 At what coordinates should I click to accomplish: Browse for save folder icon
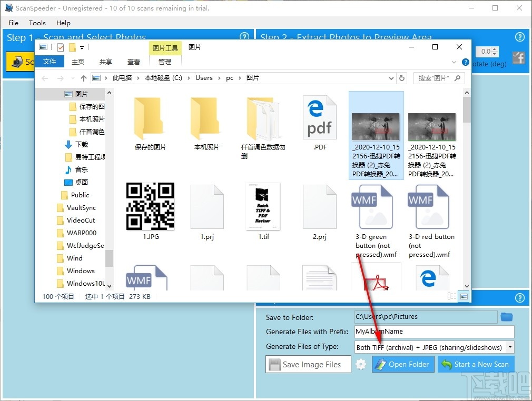click(x=507, y=317)
